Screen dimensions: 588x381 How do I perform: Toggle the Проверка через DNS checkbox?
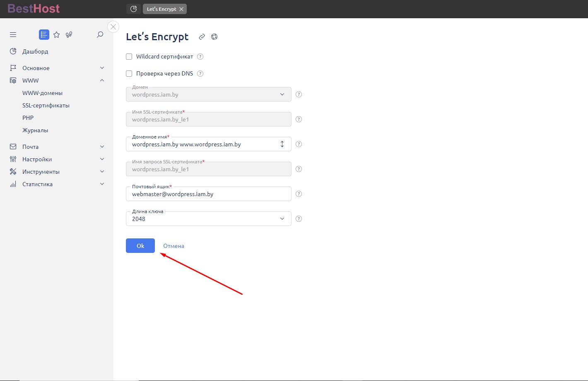click(x=129, y=74)
